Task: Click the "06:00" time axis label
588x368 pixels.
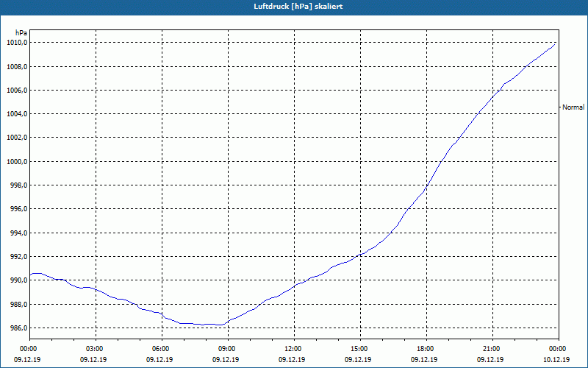Action: pyautogui.click(x=162, y=349)
